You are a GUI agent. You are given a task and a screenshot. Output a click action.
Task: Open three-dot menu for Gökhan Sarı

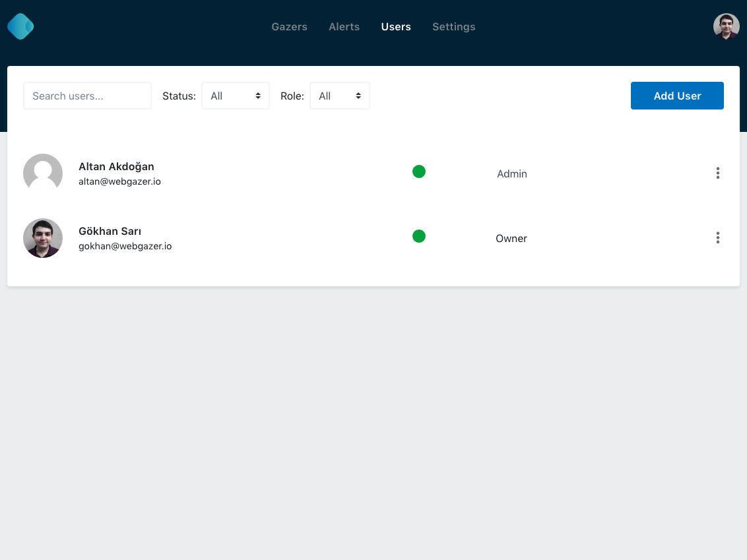[x=717, y=238]
